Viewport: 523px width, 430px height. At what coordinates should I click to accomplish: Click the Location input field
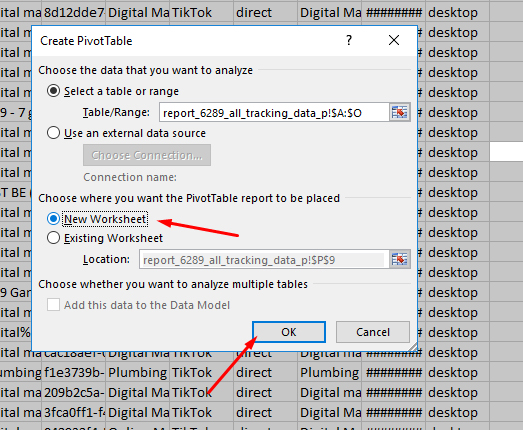(264, 260)
